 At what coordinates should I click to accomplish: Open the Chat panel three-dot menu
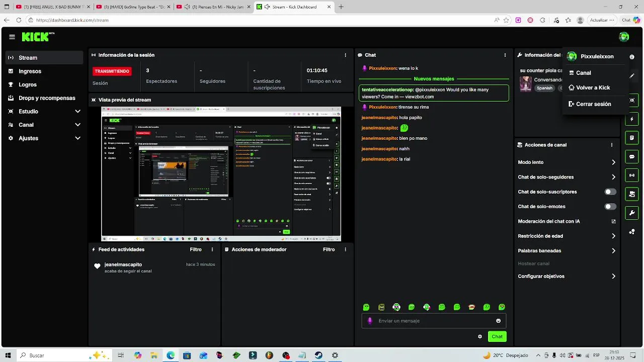[x=505, y=55]
